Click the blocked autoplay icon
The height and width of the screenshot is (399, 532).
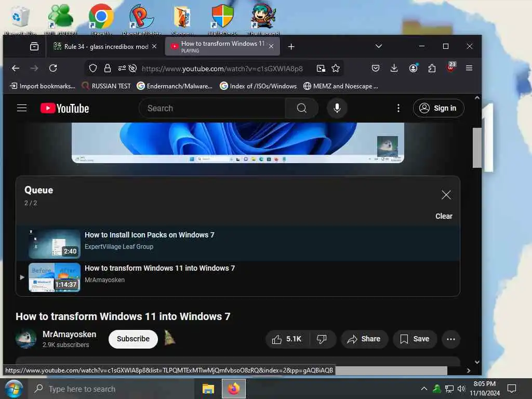(x=132, y=68)
